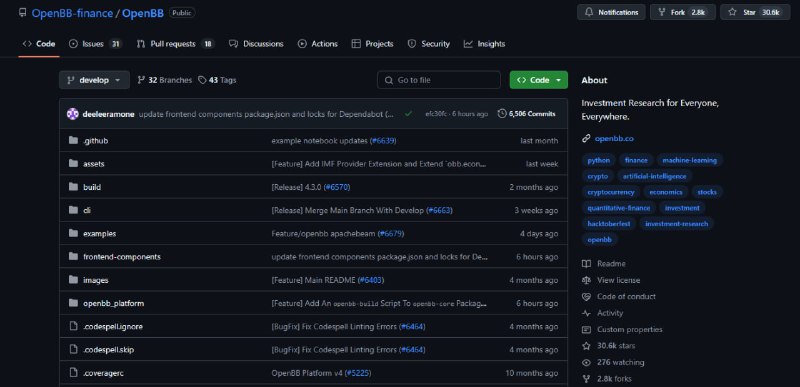This screenshot has height=387, width=800.
Task: Click the Go to file search field
Action: 439,80
